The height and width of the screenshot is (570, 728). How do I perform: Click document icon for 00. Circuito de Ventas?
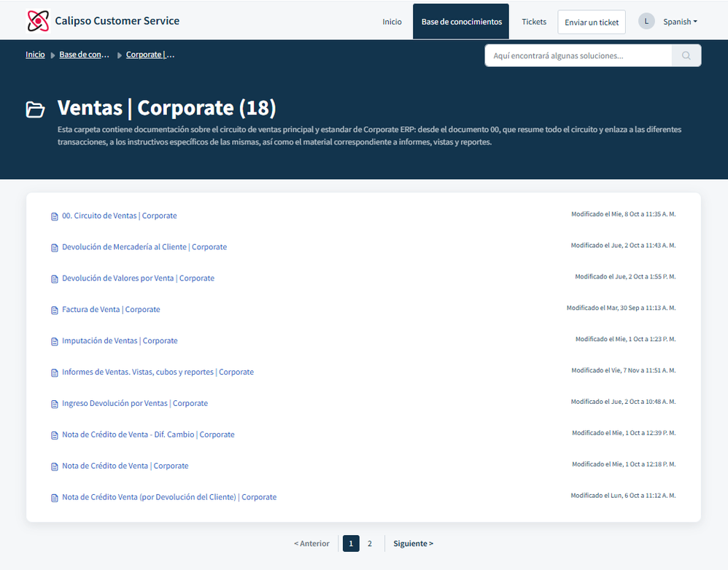click(x=54, y=216)
